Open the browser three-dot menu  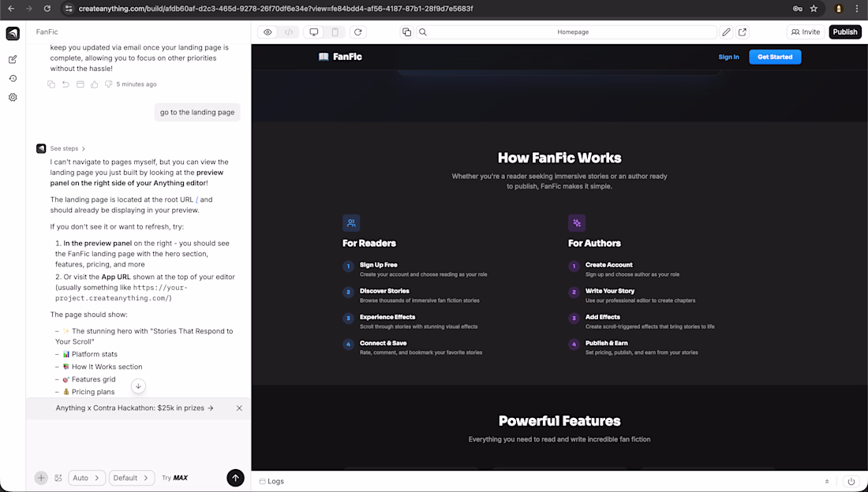[856, 9]
